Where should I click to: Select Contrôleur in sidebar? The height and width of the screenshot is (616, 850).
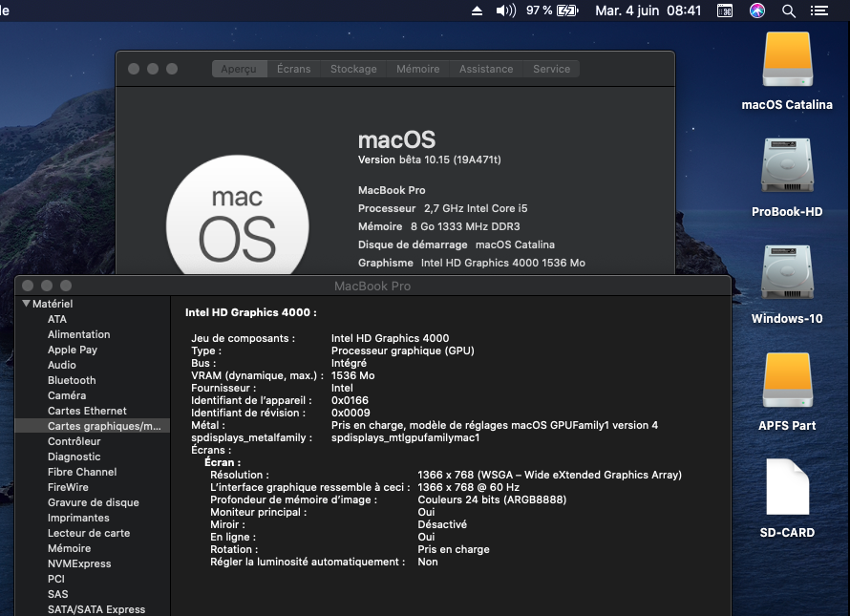coord(74,441)
